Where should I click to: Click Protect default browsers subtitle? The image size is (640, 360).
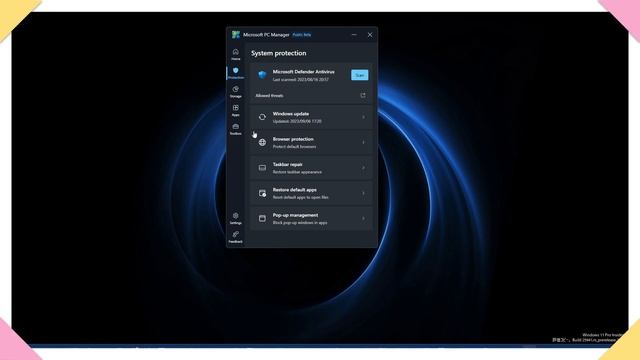point(294,147)
